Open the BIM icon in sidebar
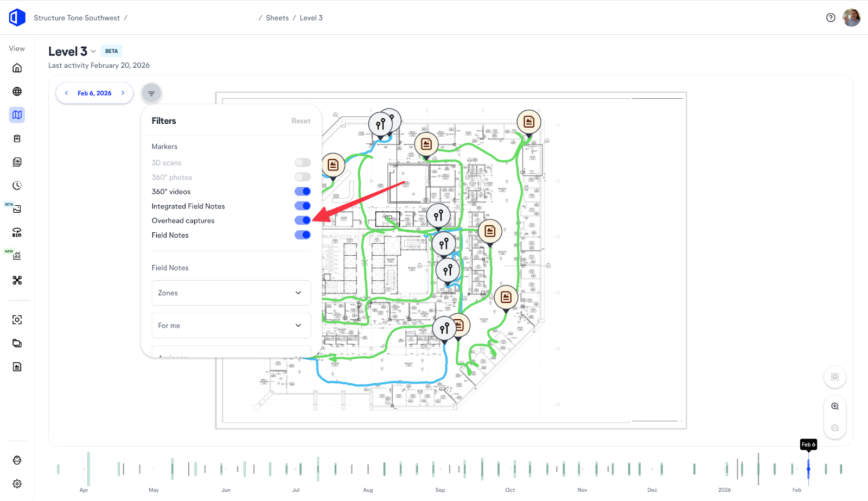This screenshot has height=501, width=868. (x=17, y=232)
